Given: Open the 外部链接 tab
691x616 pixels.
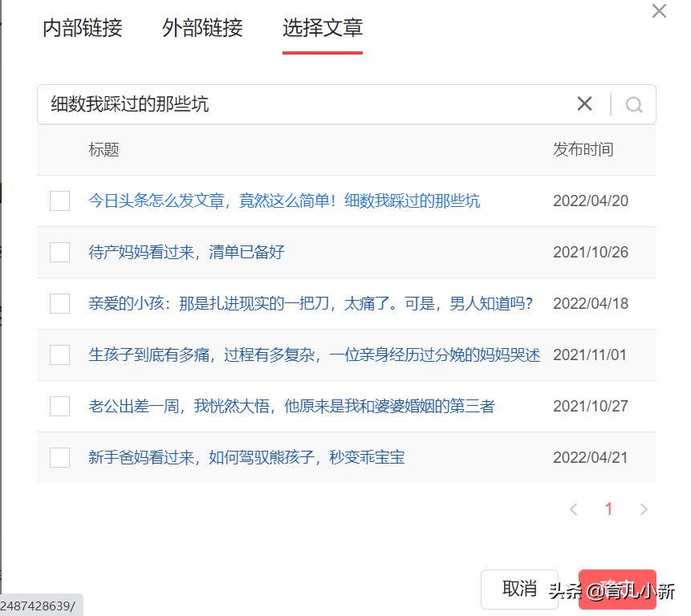Looking at the screenshot, I should [x=201, y=29].
